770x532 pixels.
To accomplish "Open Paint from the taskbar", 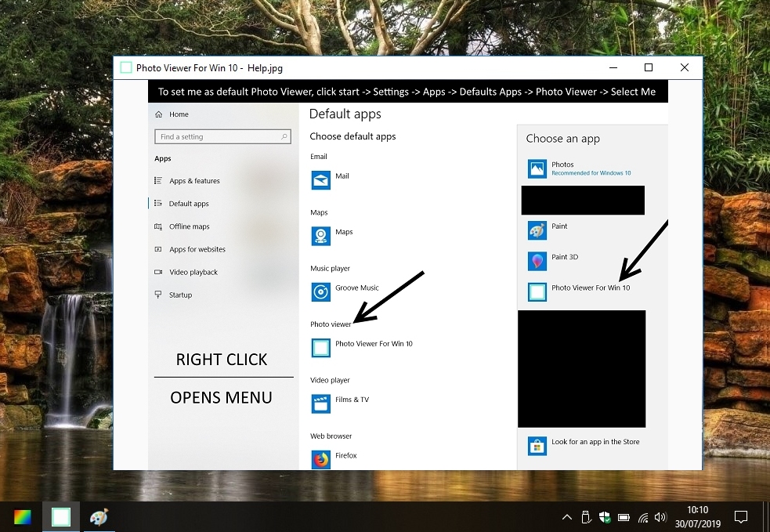I will pyautogui.click(x=99, y=517).
